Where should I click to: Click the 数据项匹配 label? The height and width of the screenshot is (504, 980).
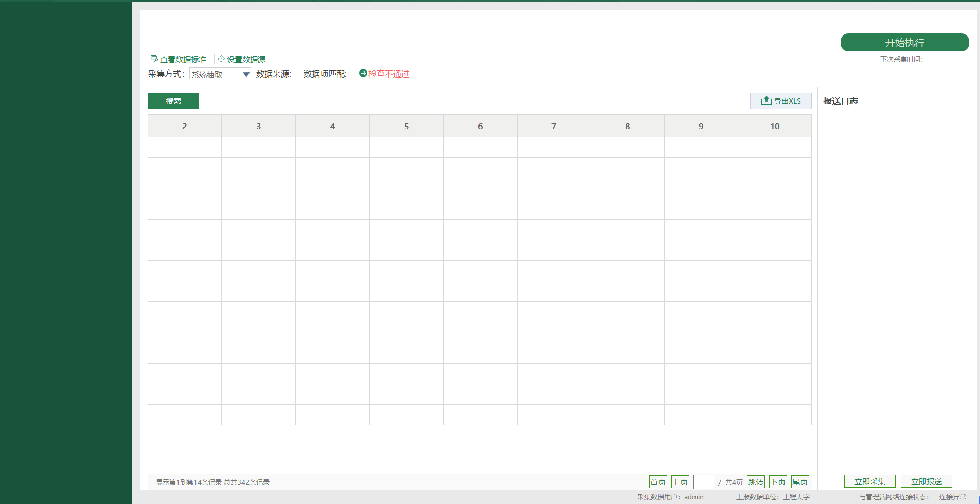pyautogui.click(x=325, y=74)
